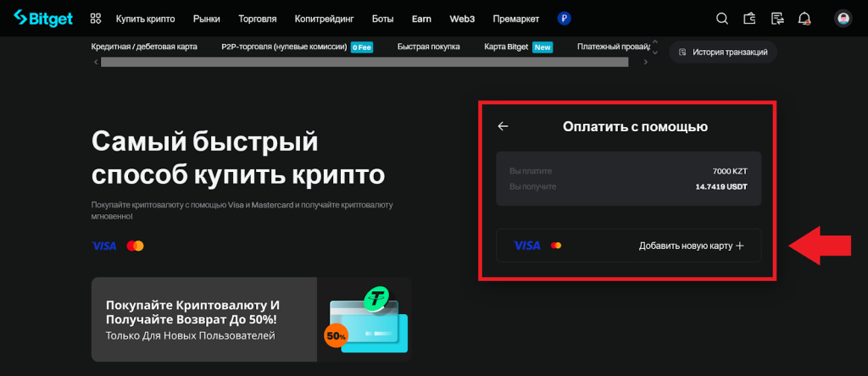
Task: Open the Премаркет menu item
Action: click(x=516, y=19)
